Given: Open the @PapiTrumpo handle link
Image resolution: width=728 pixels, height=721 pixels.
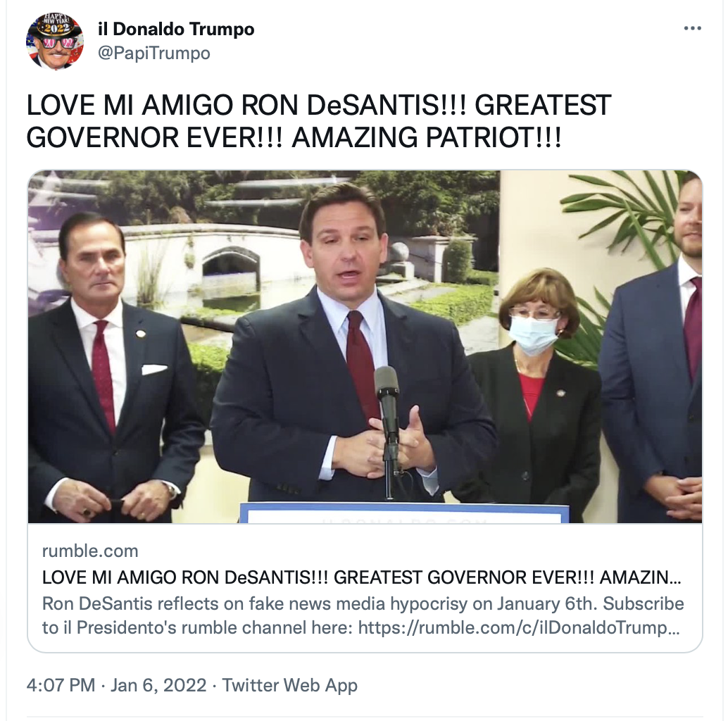Looking at the screenshot, I should click(x=154, y=53).
